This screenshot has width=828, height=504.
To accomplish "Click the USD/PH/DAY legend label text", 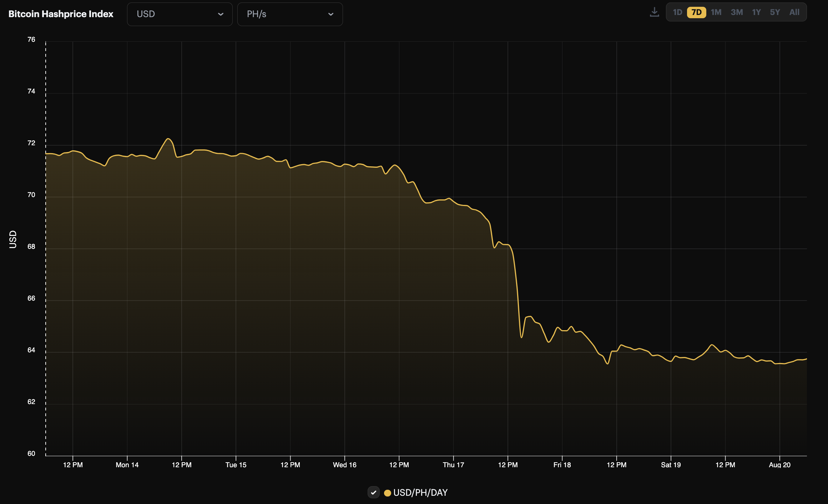I will pos(420,493).
